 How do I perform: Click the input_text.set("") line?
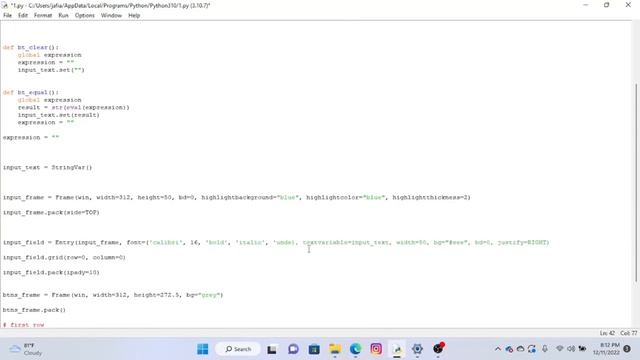click(51, 70)
